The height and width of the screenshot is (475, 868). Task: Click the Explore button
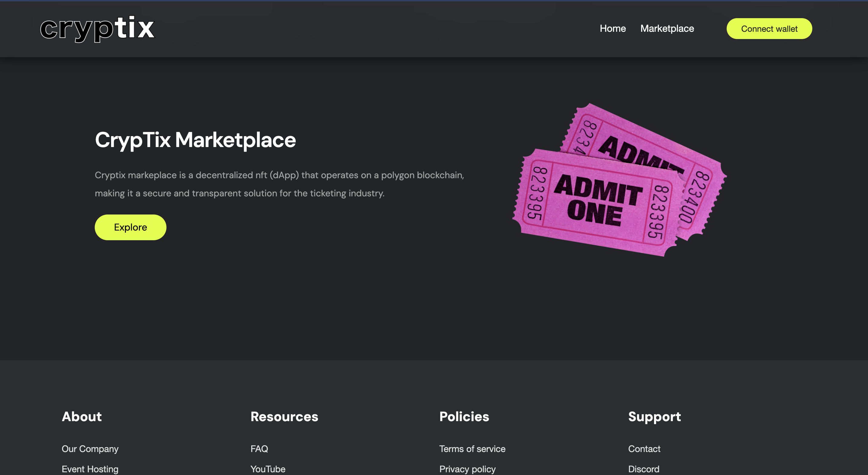point(130,227)
